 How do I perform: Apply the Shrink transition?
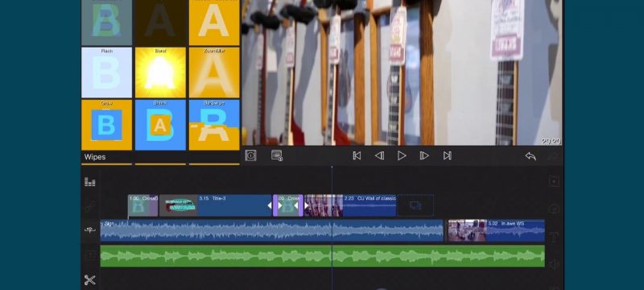[160, 125]
